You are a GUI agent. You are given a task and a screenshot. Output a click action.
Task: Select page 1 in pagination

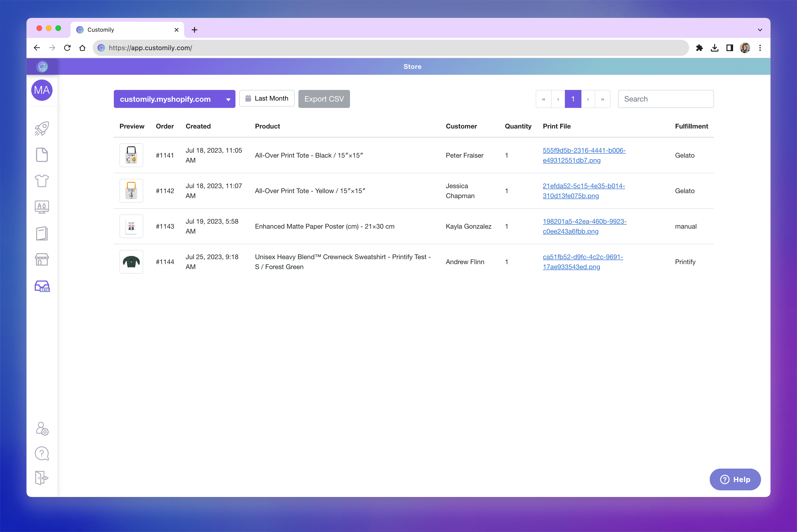(x=573, y=99)
